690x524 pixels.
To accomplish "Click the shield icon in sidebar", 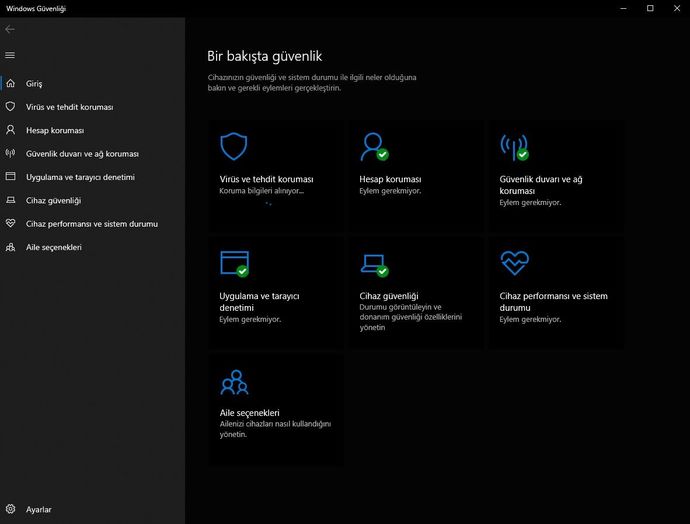I will click(11, 106).
